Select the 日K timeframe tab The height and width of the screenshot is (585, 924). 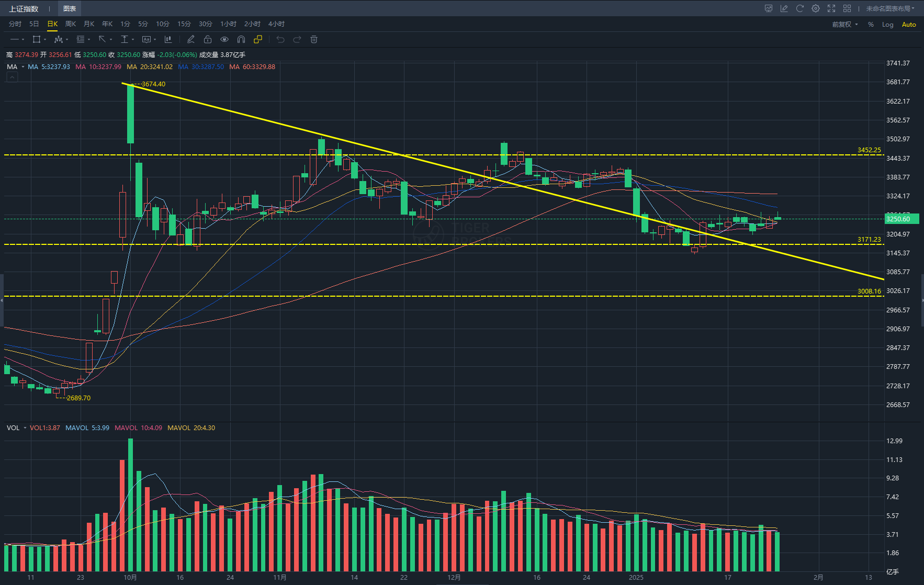[52, 24]
